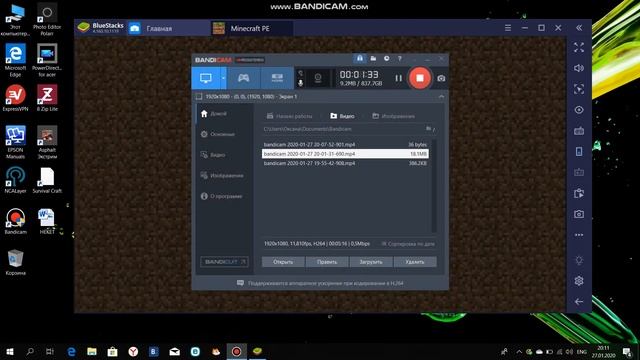The height and width of the screenshot is (360, 640).
Task: Click the Bandicam lock/register icon
Action: pos(360,59)
